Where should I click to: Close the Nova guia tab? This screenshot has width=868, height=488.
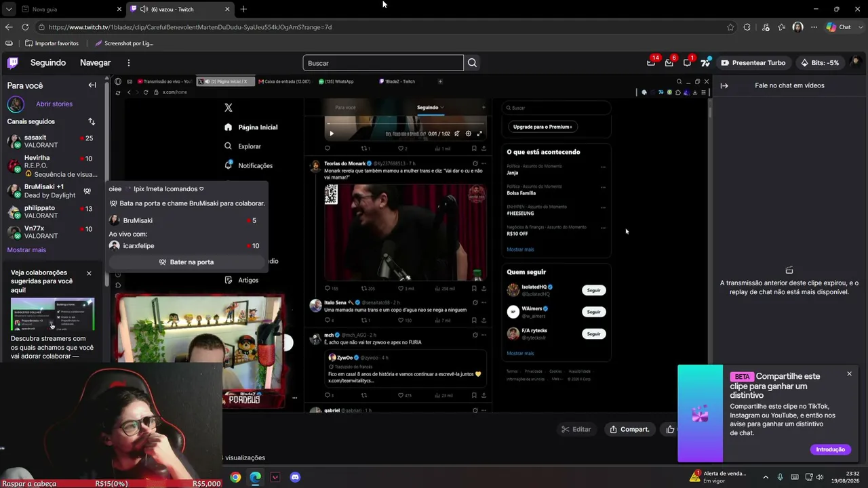pyautogui.click(x=119, y=9)
